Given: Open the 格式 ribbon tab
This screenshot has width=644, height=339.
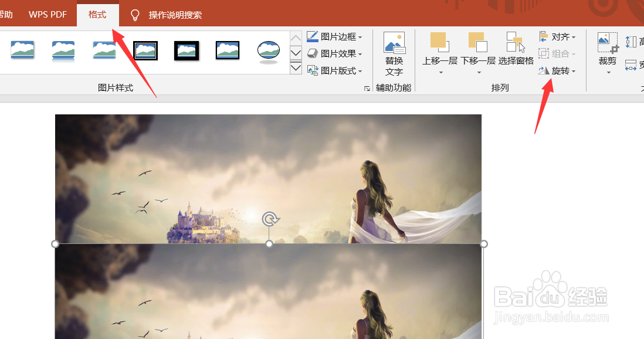Looking at the screenshot, I should pos(97,15).
